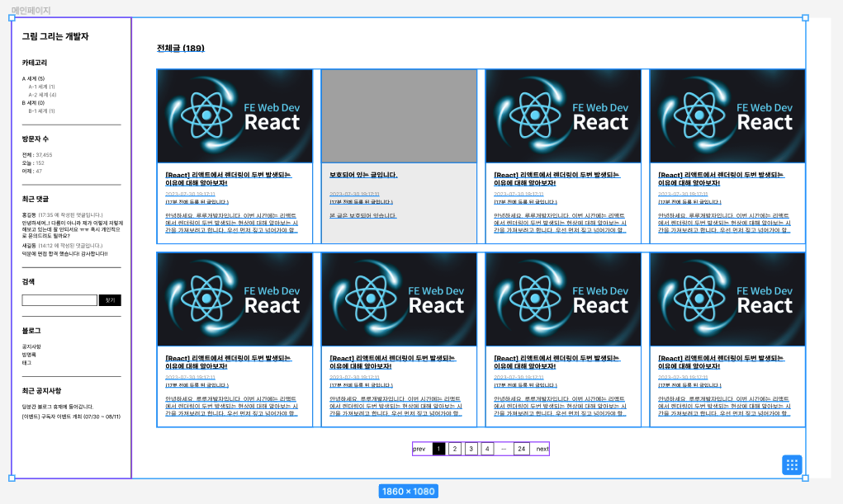Go to last page 24
The image size is (843, 504).
pos(522,449)
